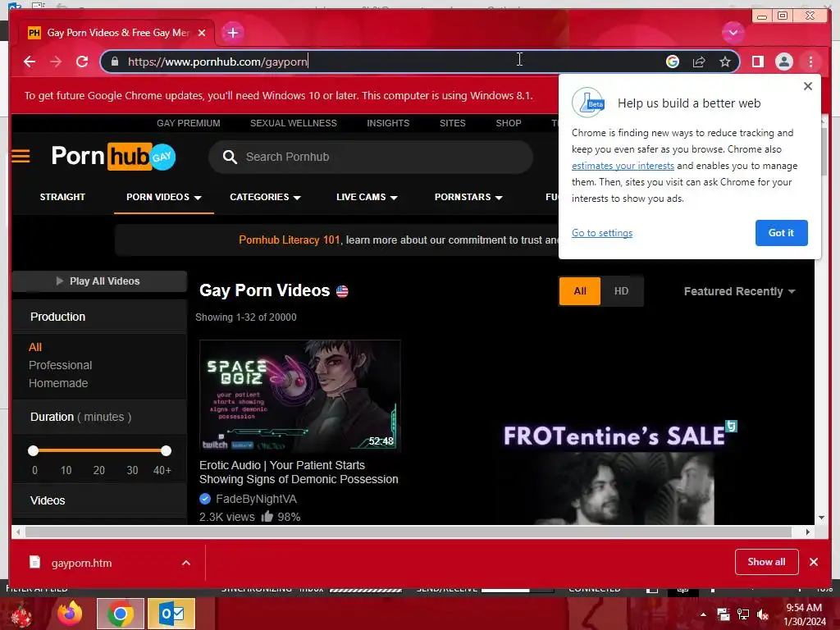This screenshot has height=630, width=840.
Task: Open the Go to settings link
Action: [x=602, y=233]
